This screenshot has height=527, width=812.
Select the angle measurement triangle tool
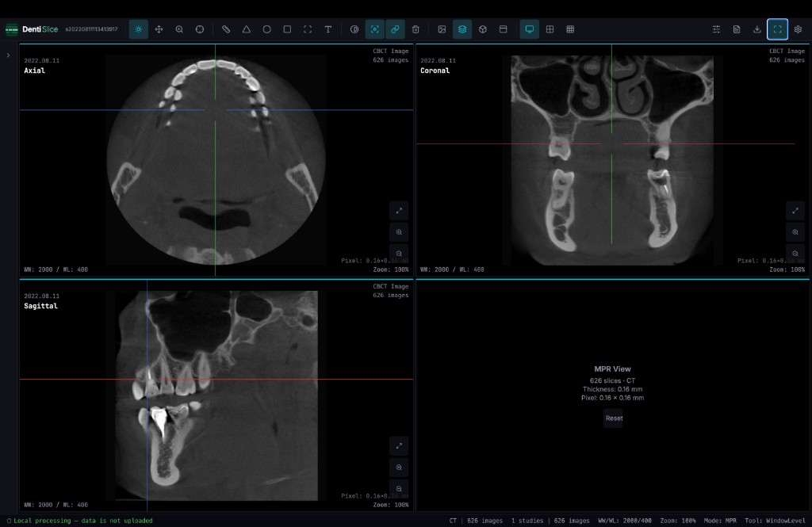(x=247, y=29)
